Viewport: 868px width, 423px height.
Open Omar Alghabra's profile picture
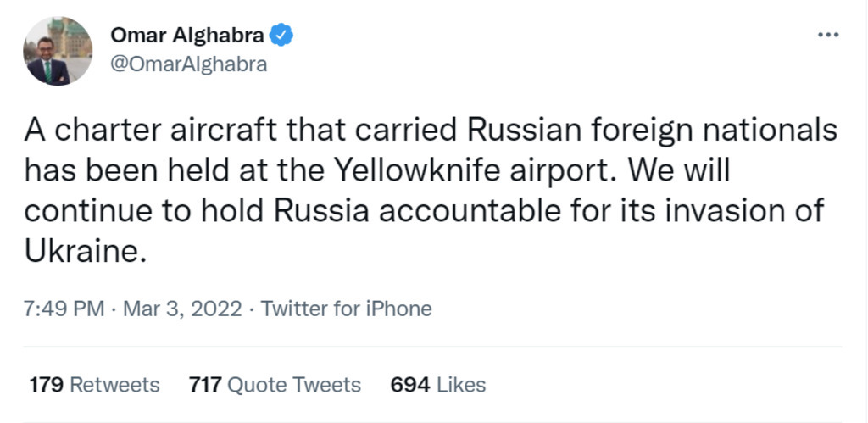(x=58, y=51)
